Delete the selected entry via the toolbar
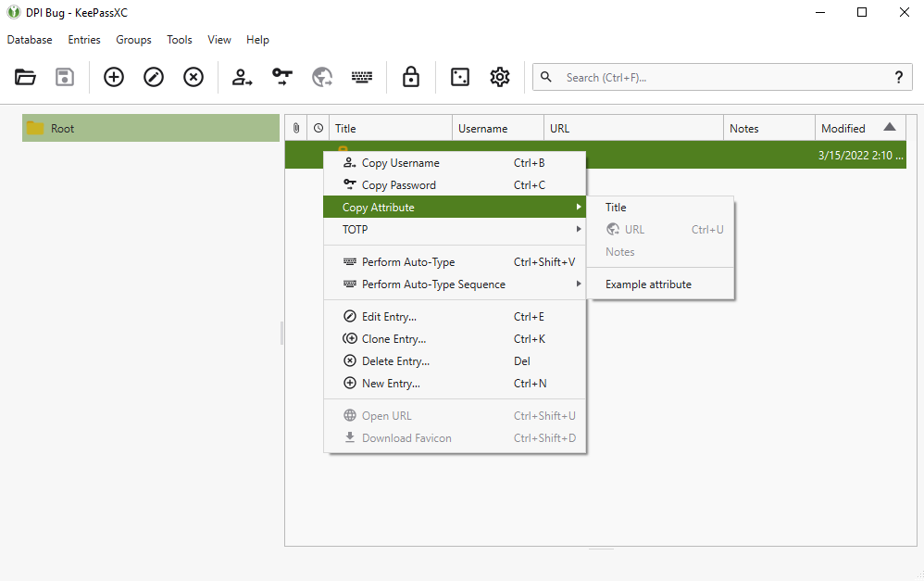 pyautogui.click(x=193, y=77)
